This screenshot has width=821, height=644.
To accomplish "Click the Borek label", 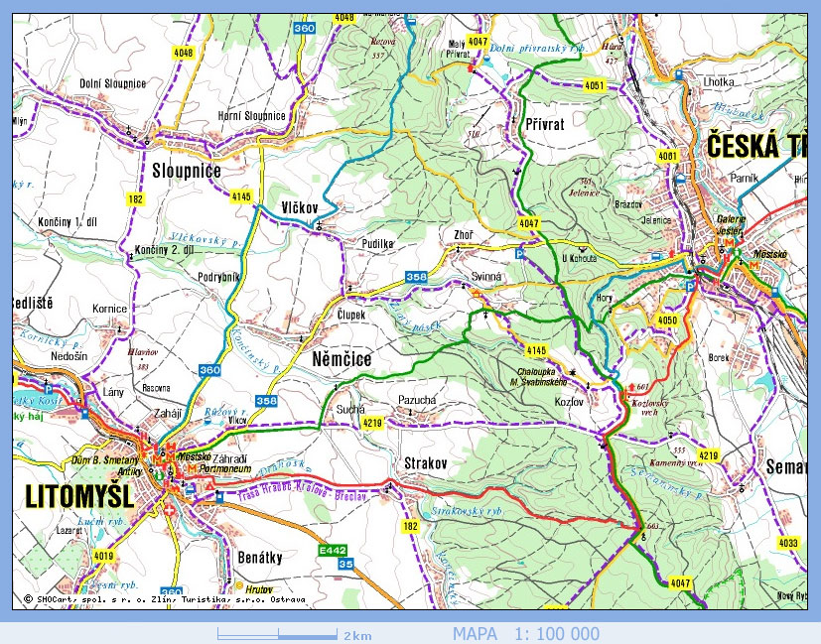I will [719, 358].
